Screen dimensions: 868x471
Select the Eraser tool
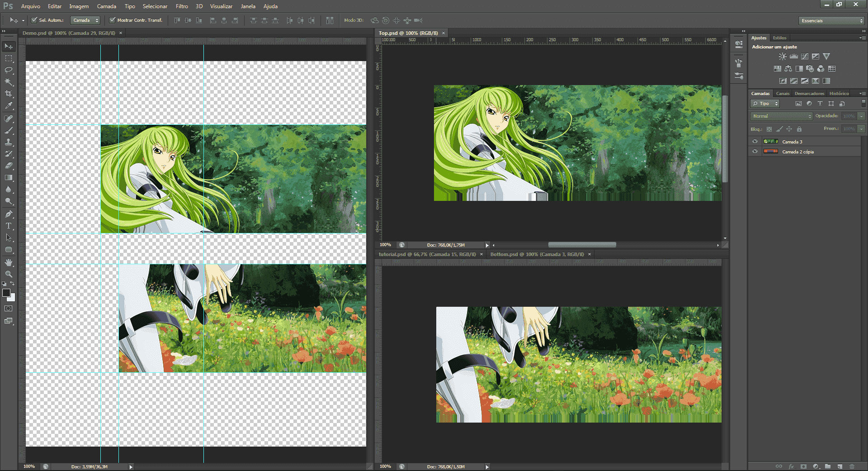pos(9,166)
